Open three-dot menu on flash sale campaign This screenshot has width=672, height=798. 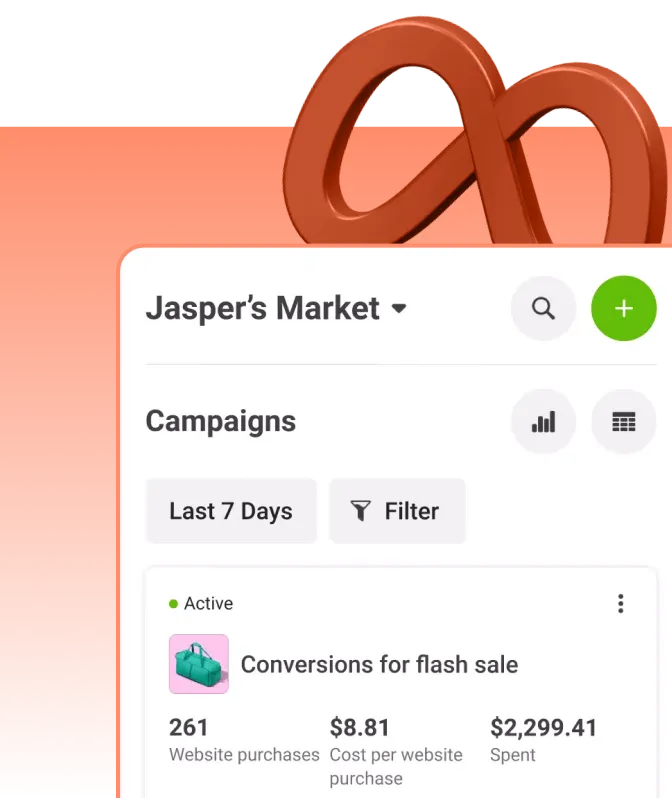(621, 604)
